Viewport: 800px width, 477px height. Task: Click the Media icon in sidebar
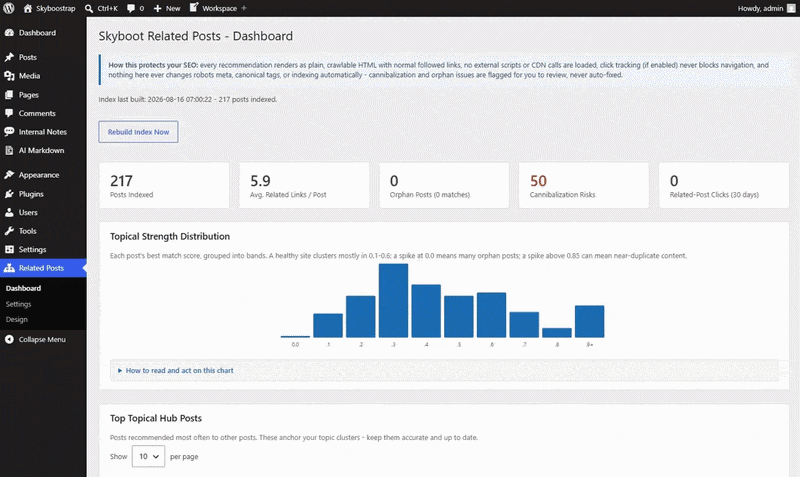tap(9, 76)
